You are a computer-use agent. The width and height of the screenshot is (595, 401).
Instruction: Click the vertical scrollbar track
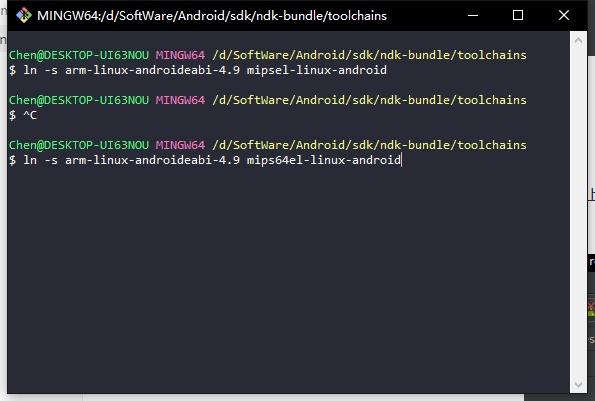tap(578, 212)
